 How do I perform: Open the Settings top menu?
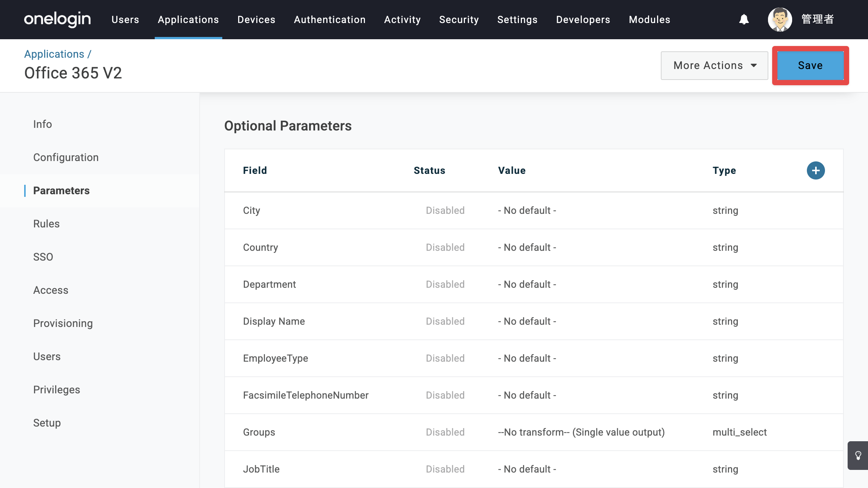[x=517, y=20]
